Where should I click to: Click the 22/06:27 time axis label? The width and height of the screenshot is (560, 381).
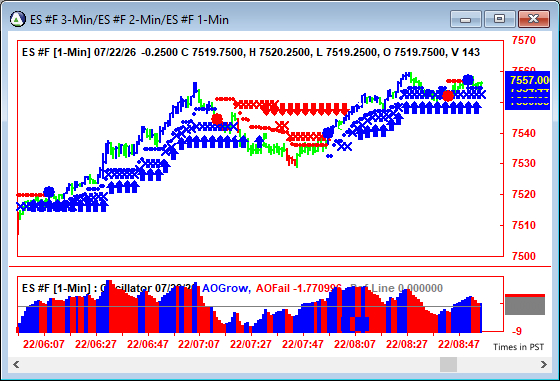click(x=96, y=344)
